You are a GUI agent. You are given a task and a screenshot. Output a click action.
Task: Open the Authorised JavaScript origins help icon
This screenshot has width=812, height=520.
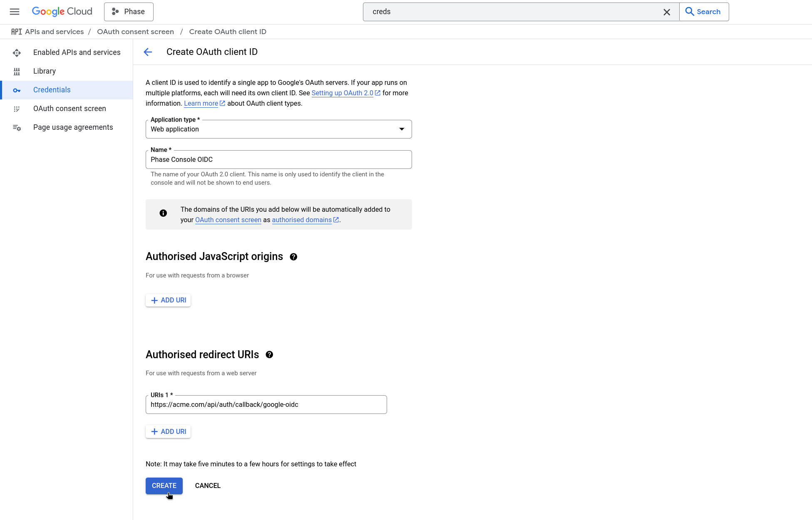coord(293,257)
